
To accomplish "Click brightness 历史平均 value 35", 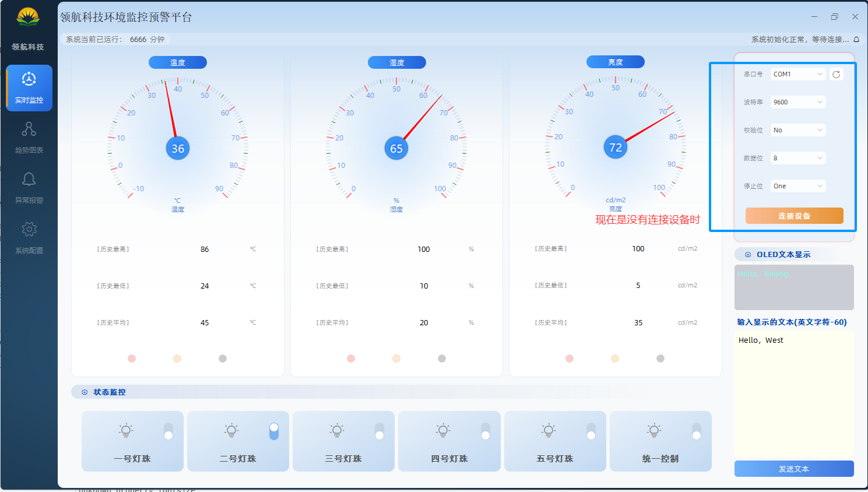I will pyautogui.click(x=638, y=322).
